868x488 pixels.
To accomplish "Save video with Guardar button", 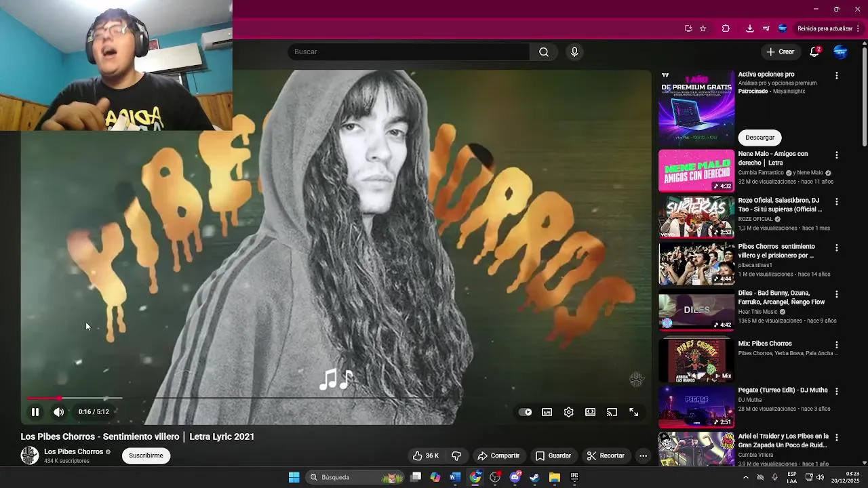I will [x=553, y=455].
